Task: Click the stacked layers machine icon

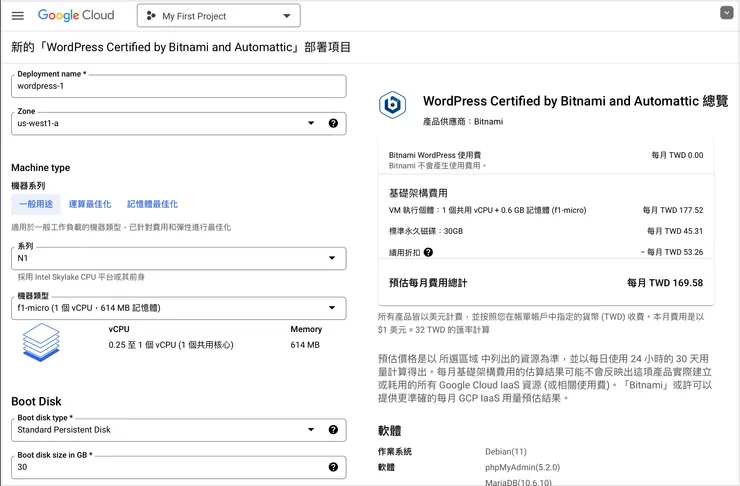Action: (x=41, y=342)
